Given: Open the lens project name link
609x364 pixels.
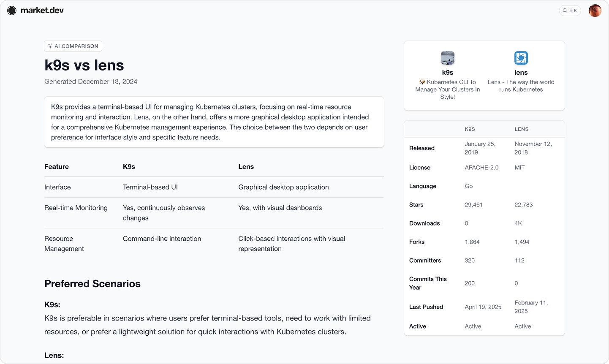Looking at the screenshot, I should (x=521, y=73).
